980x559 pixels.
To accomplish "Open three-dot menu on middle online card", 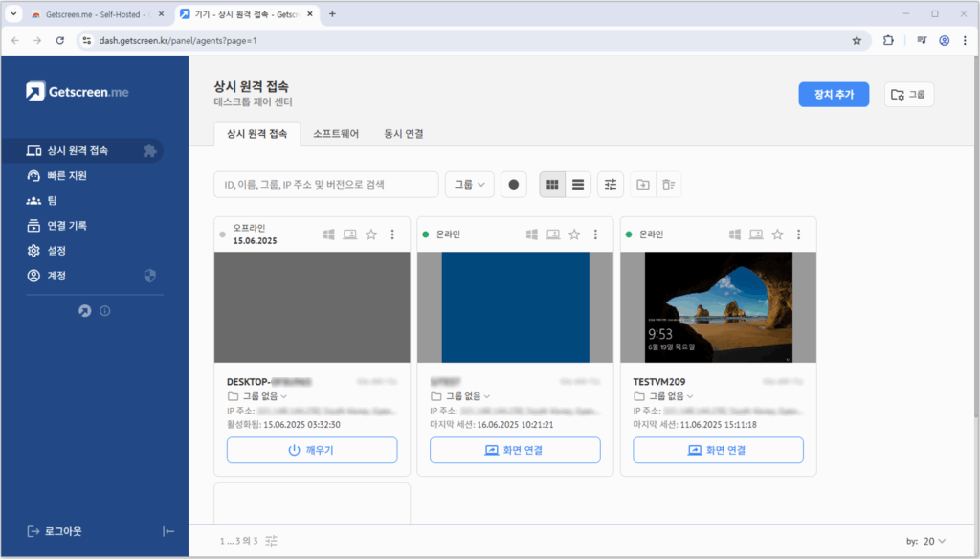I will 595,235.
